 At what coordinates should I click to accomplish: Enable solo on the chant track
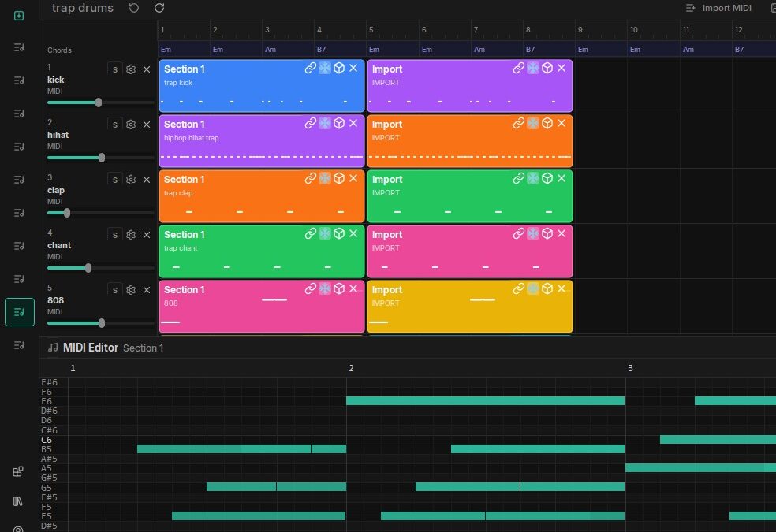pos(114,234)
